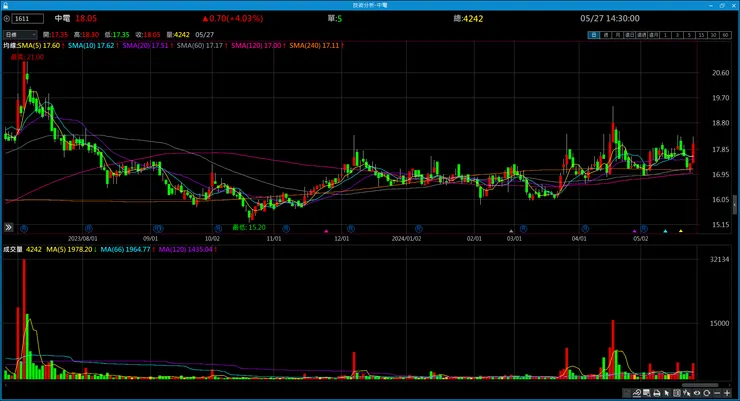Click the yellow triangle marker on time axis
The image size is (740, 401).
pos(681,231)
